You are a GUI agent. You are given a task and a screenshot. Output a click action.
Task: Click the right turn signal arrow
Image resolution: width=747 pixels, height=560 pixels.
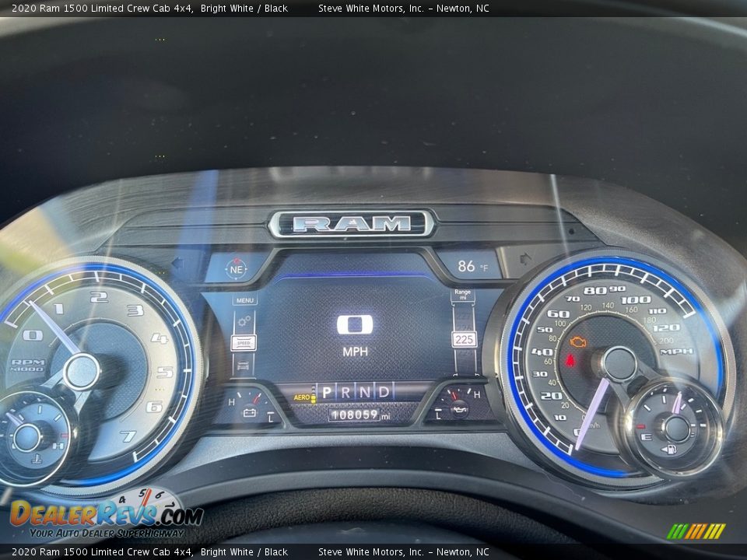[x=525, y=259]
